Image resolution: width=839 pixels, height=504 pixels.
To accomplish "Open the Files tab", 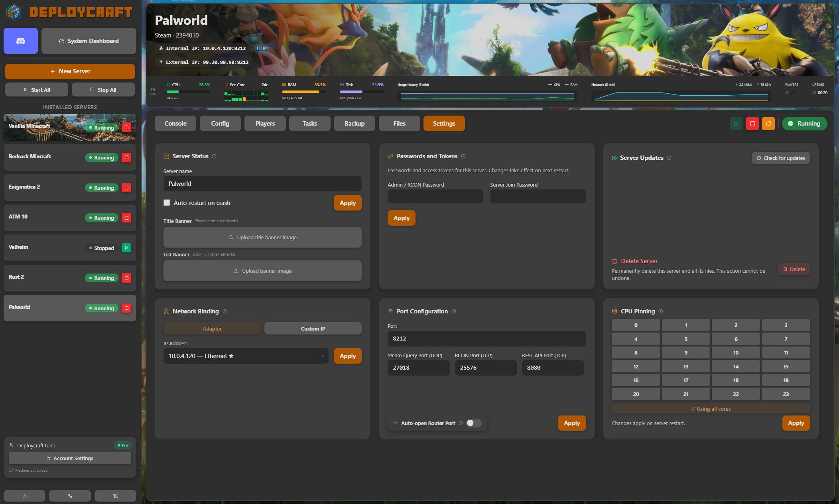I will click(x=399, y=124).
